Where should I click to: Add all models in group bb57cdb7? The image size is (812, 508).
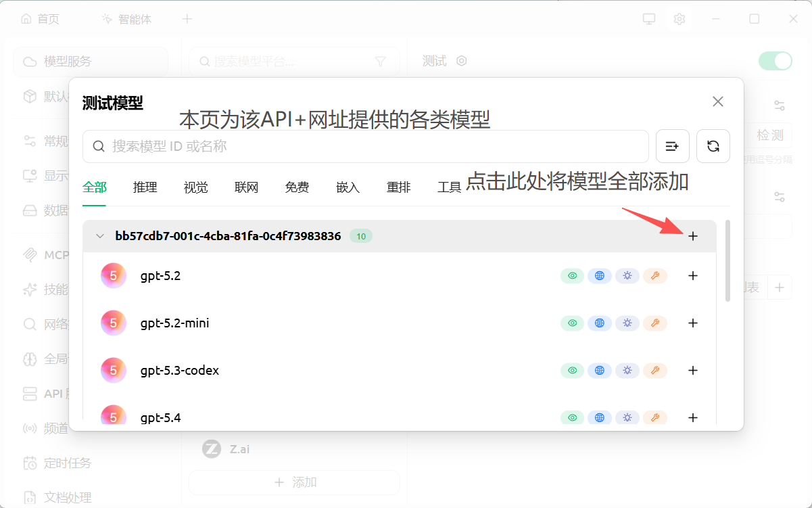(x=692, y=236)
